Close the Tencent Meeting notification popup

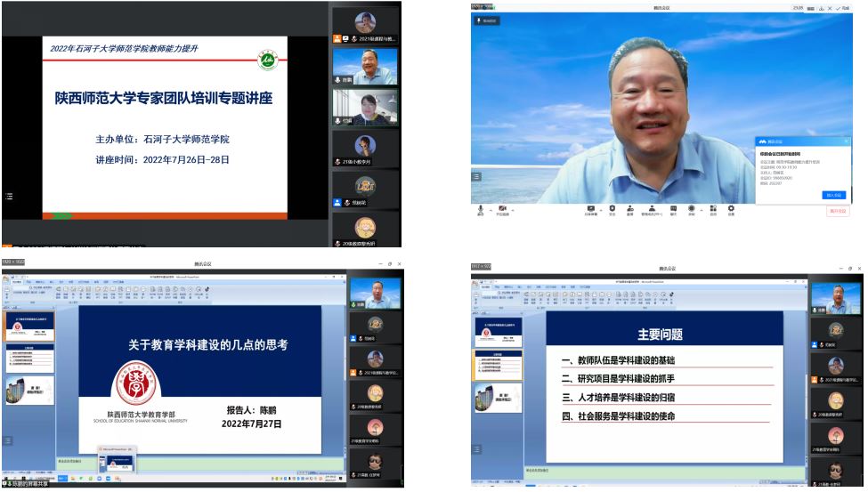[x=846, y=141]
